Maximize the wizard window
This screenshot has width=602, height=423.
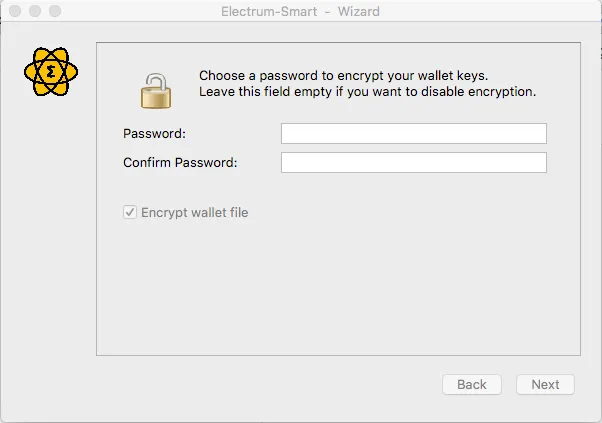pos(55,11)
